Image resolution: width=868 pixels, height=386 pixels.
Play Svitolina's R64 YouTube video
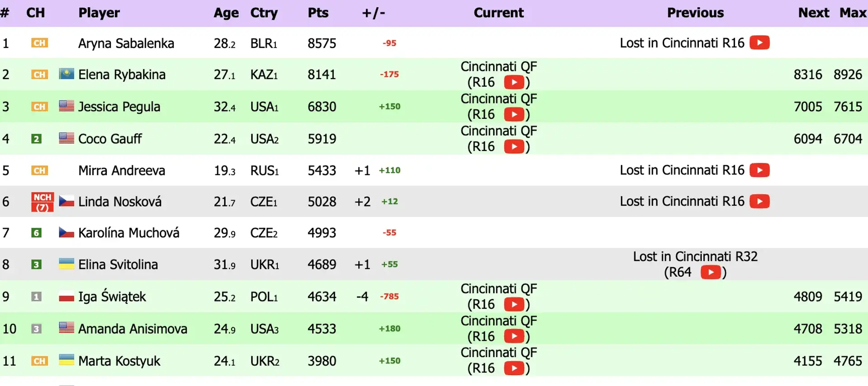pyautogui.click(x=711, y=272)
